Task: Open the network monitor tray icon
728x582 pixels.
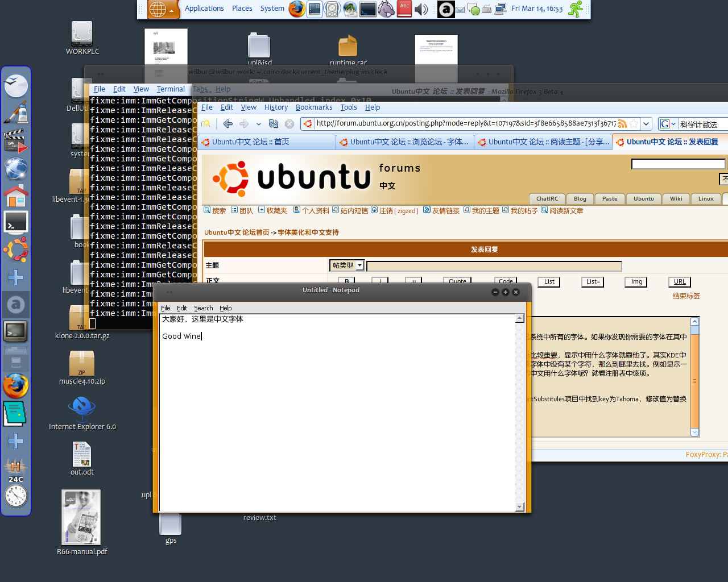Action: point(500,9)
